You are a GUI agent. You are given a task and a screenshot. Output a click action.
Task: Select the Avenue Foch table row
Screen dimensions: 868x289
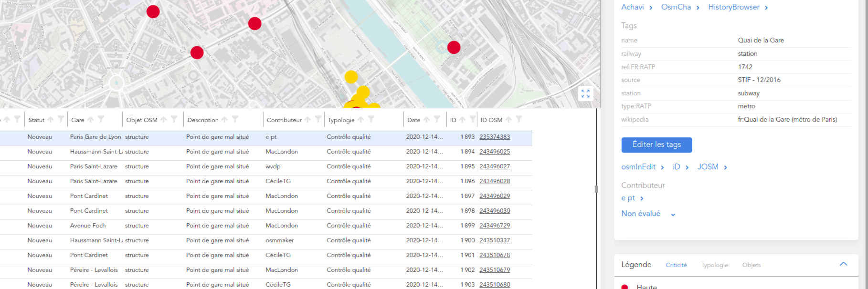(88, 226)
